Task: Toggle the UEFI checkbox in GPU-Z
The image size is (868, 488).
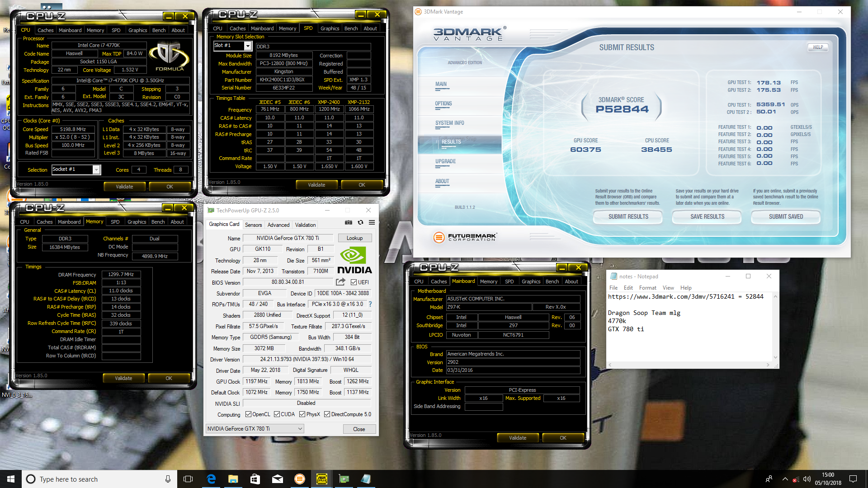Action: pyautogui.click(x=354, y=282)
